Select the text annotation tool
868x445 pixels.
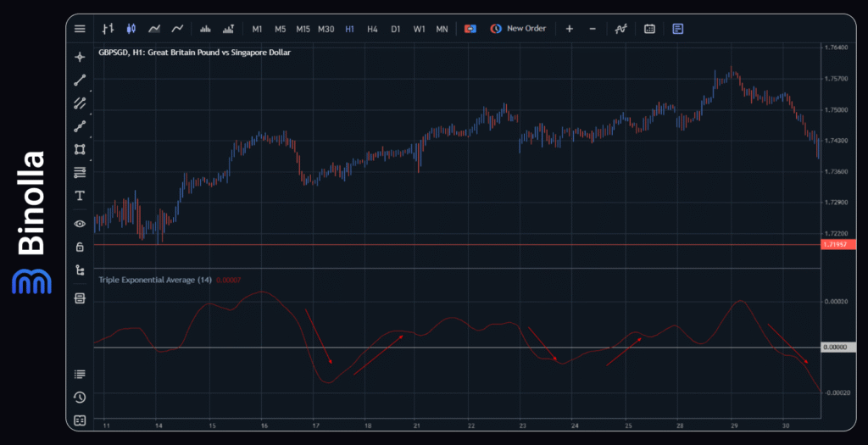pos(80,196)
